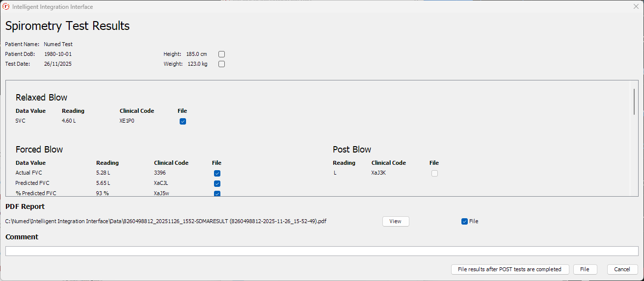
Task: Cancel the spirometry results dialog
Action: [x=622, y=269]
